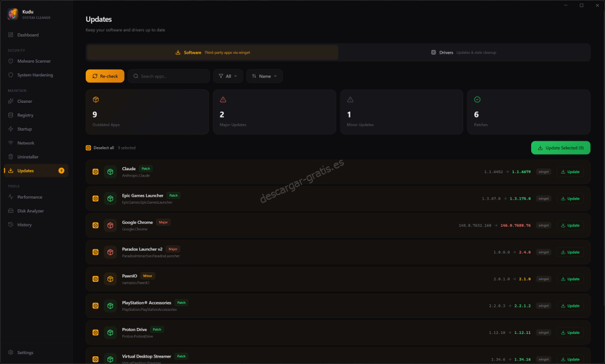Open the Dashboard page
This screenshot has height=364, width=605.
[36, 35]
